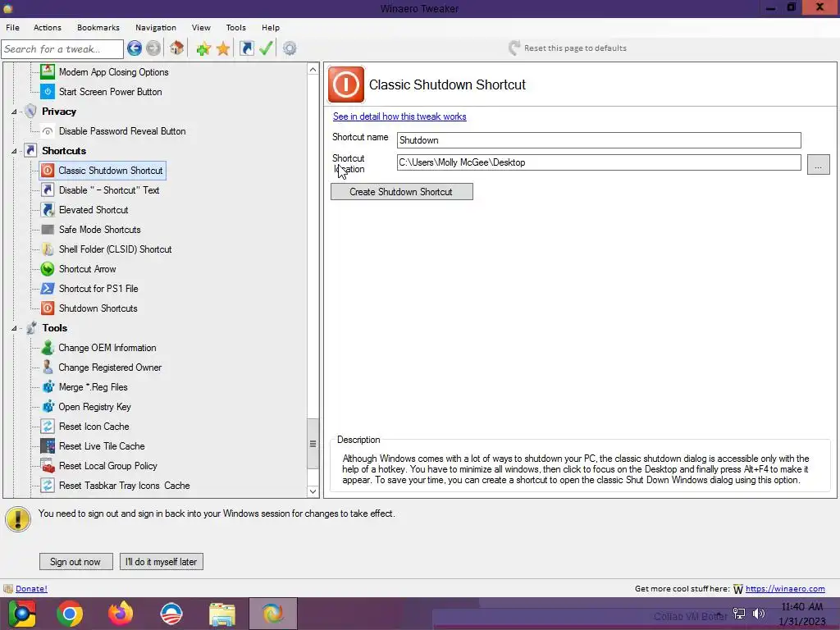
Task: Click Modern App Closing Options icon
Action: pyautogui.click(x=48, y=72)
